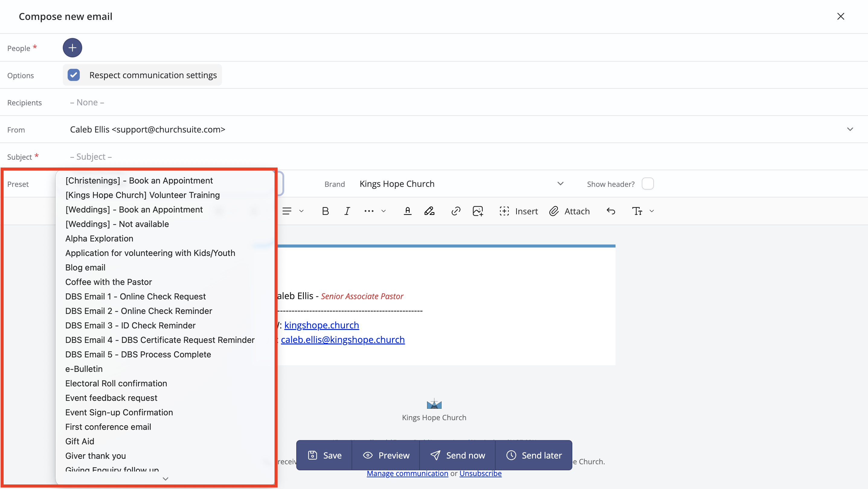The width and height of the screenshot is (868, 489).
Task: Open the more formatting ellipsis menu
Action: (369, 211)
